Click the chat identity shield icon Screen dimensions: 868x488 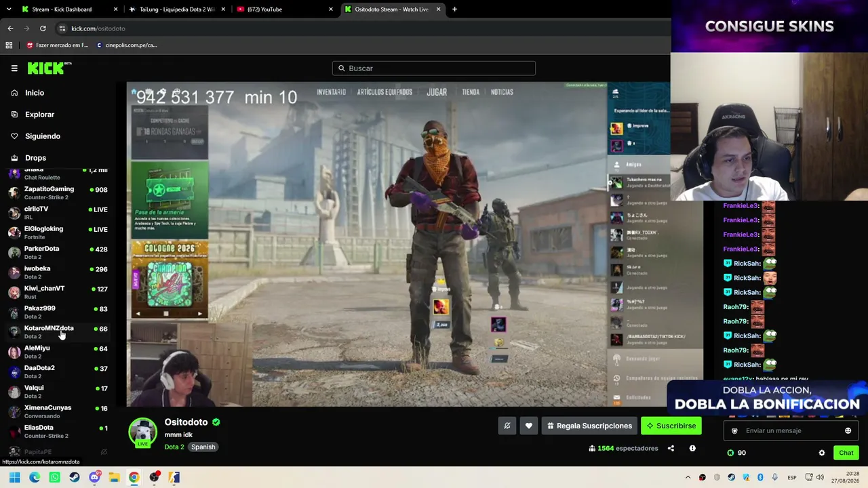point(734,430)
